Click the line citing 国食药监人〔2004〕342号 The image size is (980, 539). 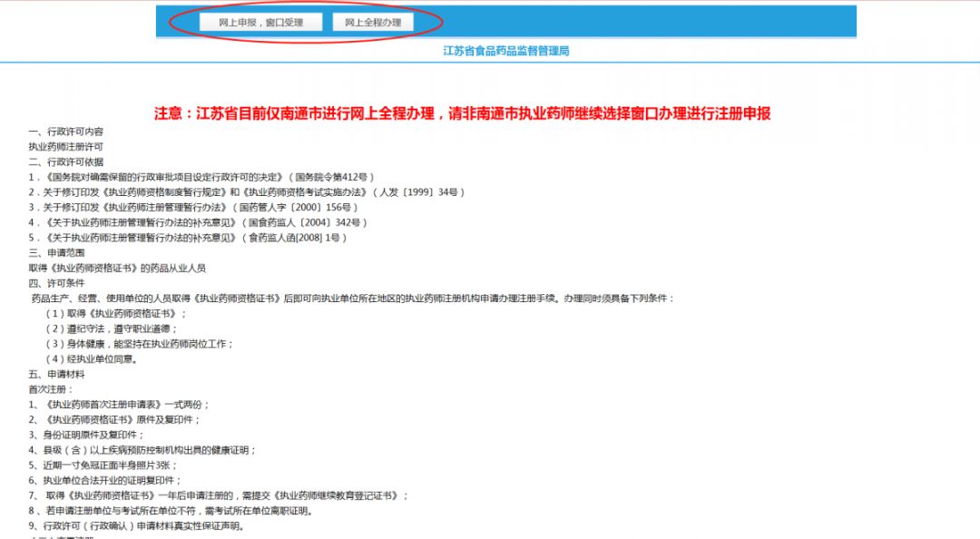(x=197, y=222)
